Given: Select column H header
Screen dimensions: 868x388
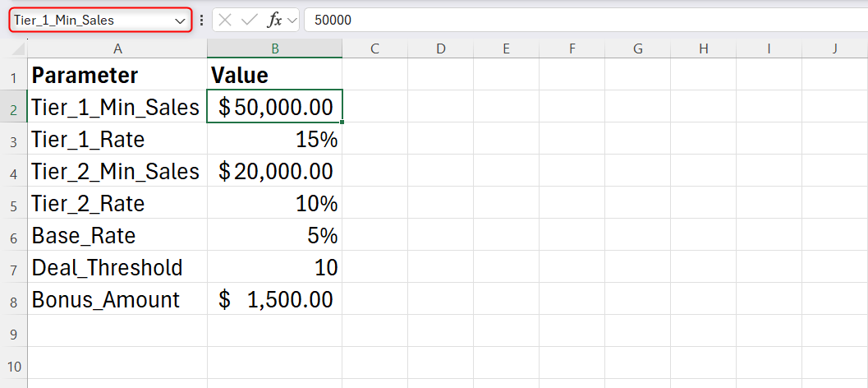Looking at the screenshot, I should [x=703, y=48].
